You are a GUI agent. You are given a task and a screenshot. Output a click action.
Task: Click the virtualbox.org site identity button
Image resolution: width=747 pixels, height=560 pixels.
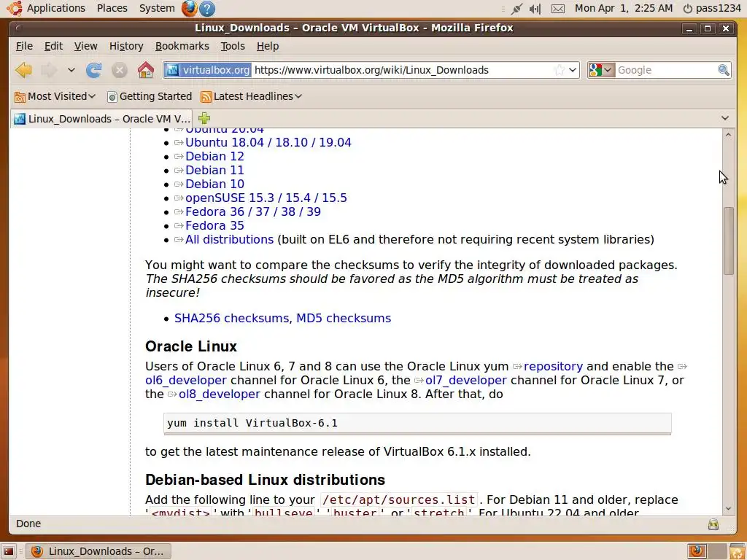[x=208, y=70]
